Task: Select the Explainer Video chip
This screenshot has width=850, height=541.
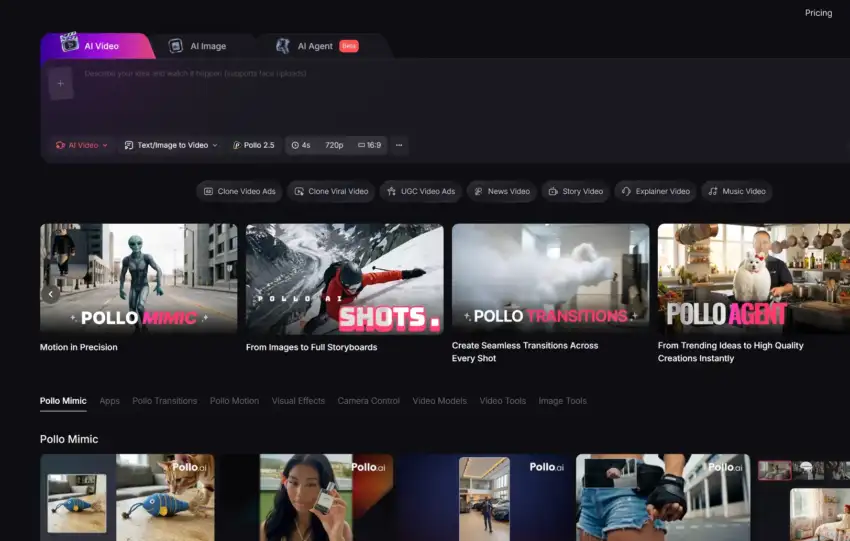Action: point(655,191)
